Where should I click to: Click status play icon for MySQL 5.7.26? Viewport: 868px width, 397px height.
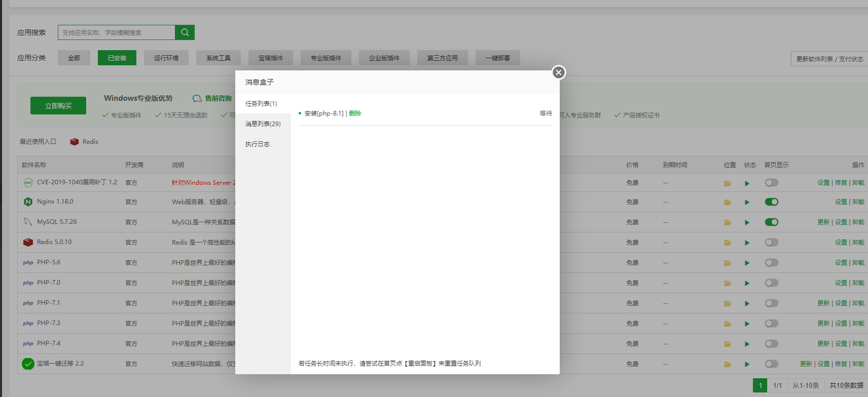[x=747, y=222]
